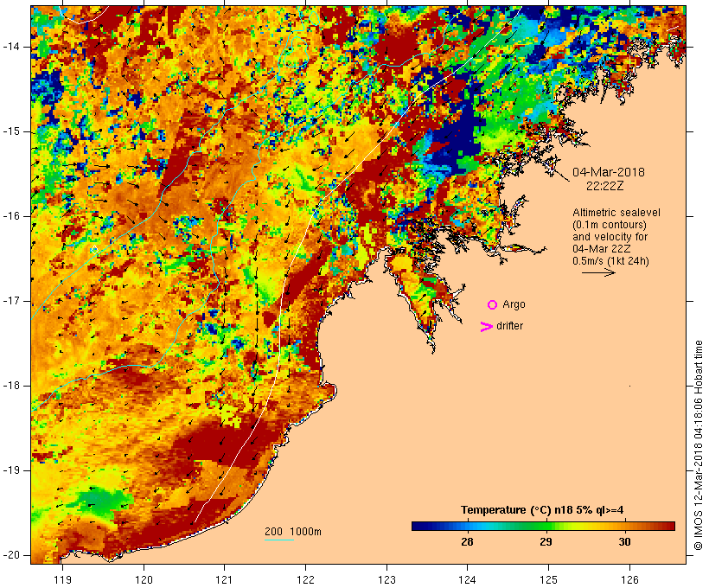
Task: Click the velocity scale reference arrow
Action: [598, 272]
